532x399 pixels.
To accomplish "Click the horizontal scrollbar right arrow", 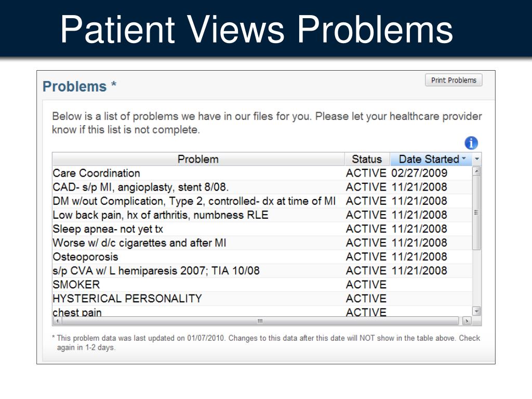I will click(467, 321).
